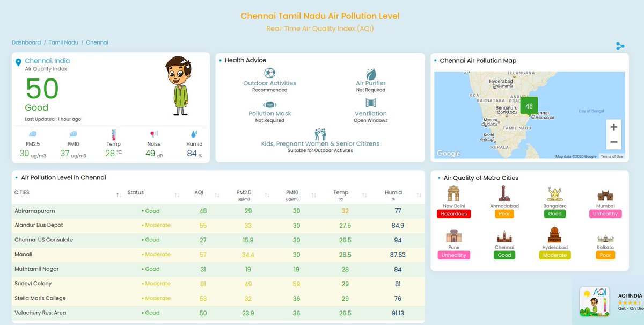Click the Outdoor Activities soccer ball icon
This screenshot has height=325, width=644.
pos(269,73)
